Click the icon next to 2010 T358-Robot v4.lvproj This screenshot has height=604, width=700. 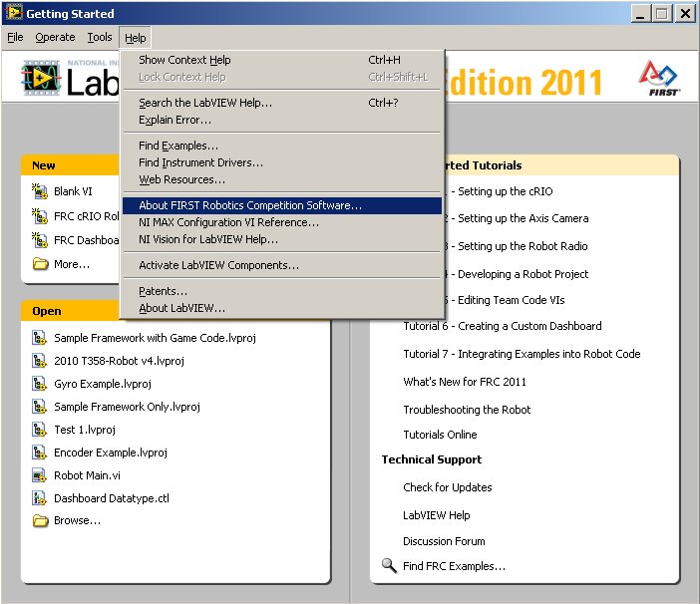(x=39, y=361)
